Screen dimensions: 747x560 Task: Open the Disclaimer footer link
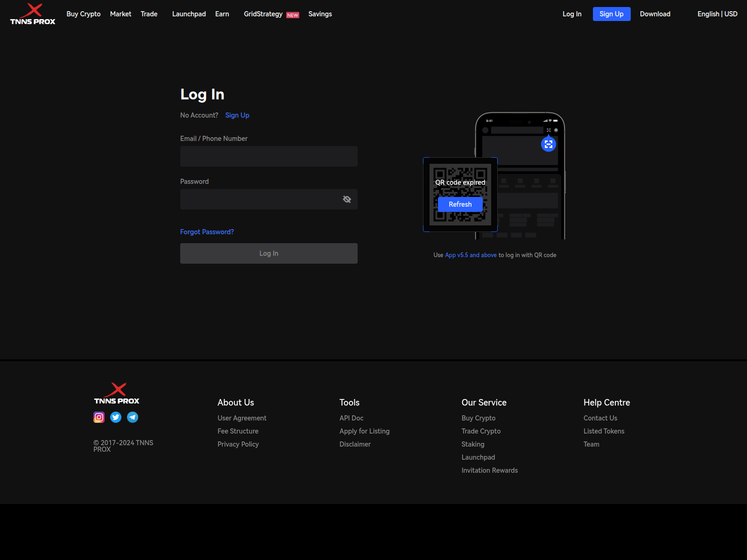pos(355,444)
